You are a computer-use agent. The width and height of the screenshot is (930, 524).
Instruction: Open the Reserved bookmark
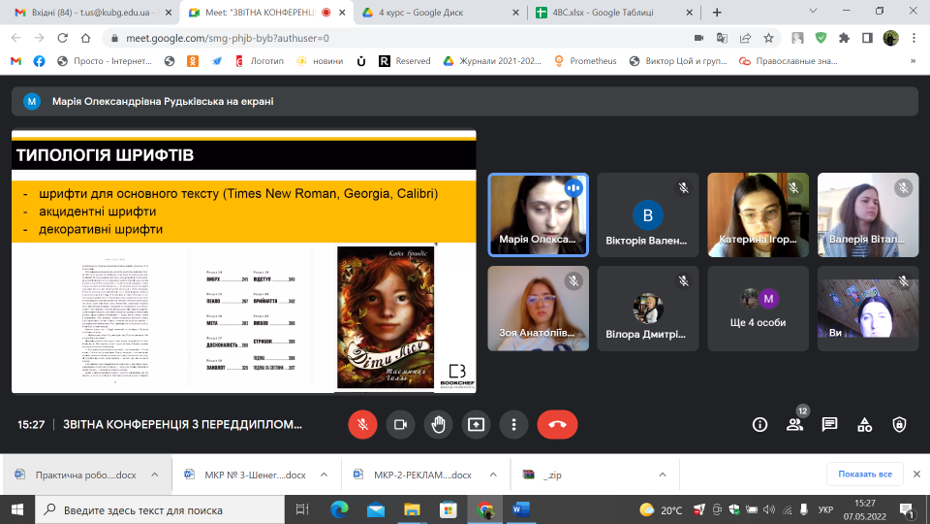[405, 61]
